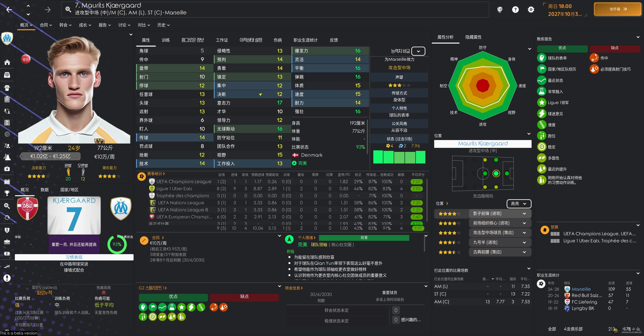Click the 收件箱 inbox button
Screen dimensions: 644x336
point(617,9)
